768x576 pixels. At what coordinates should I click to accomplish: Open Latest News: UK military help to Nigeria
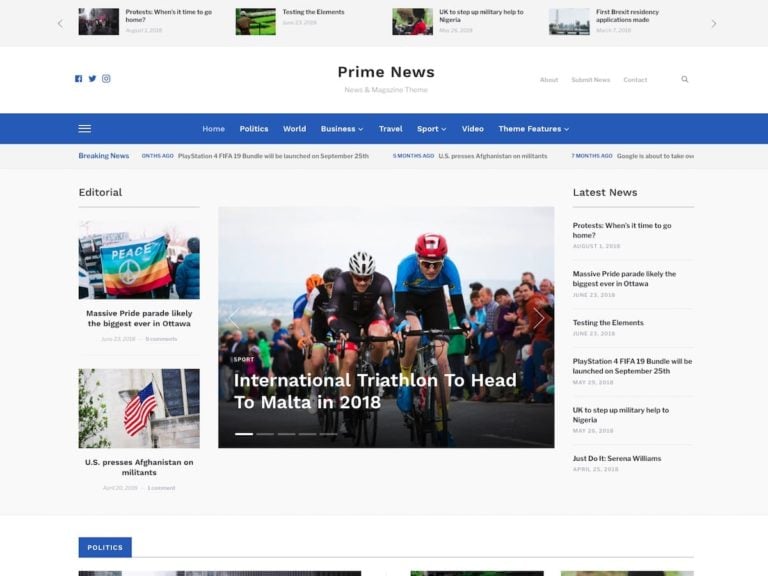click(x=621, y=415)
